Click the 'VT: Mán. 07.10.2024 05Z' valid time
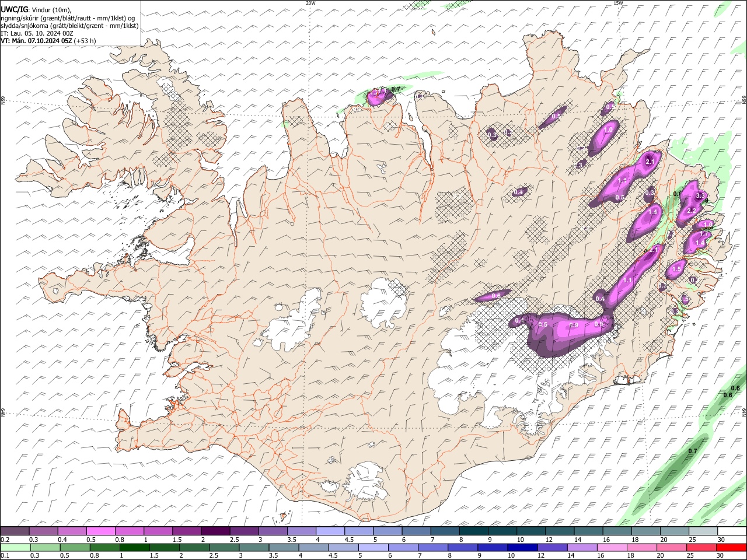 (x=36, y=41)
